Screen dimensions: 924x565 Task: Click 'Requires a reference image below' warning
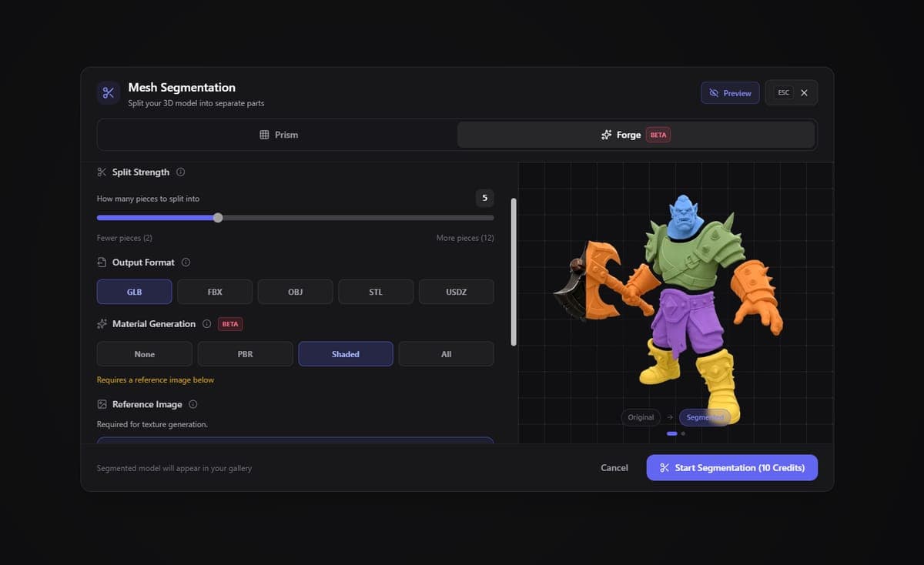pyautogui.click(x=156, y=380)
